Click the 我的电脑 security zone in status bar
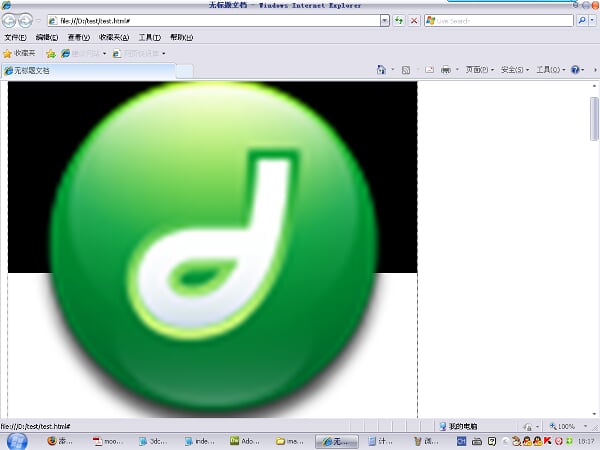Screen dimensions: 600x450 (x=458, y=426)
